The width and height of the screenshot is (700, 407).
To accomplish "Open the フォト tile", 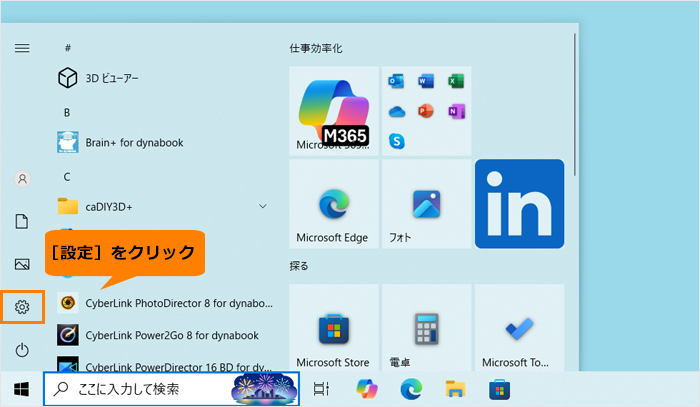I will click(426, 204).
